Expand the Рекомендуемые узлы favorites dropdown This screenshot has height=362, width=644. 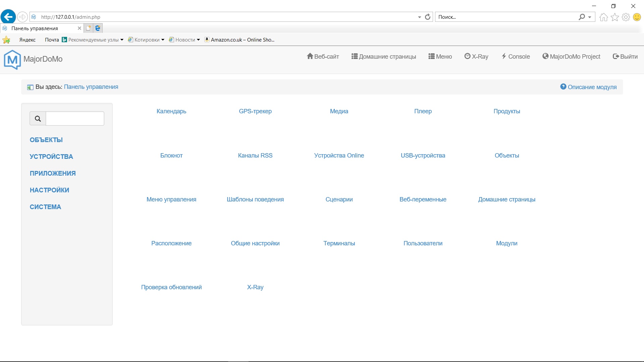[122, 40]
